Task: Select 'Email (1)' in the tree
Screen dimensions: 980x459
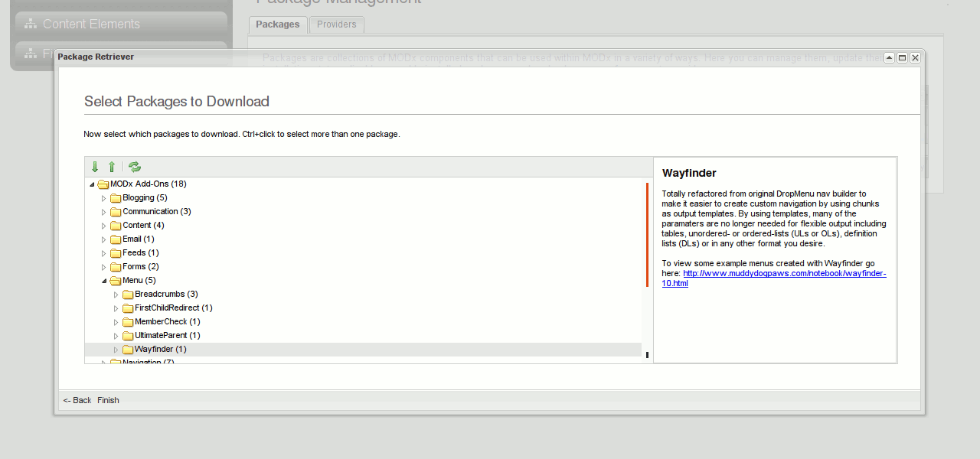Action: pyautogui.click(x=139, y=239)
